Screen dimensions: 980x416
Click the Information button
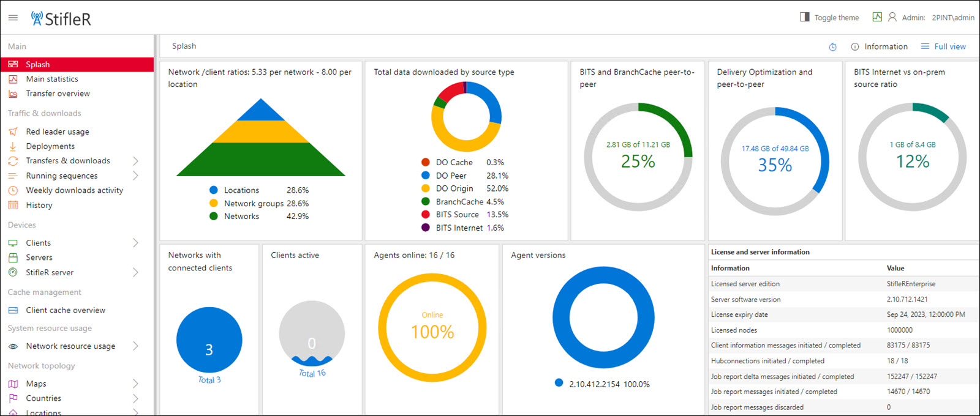click(x=879, y=46)
